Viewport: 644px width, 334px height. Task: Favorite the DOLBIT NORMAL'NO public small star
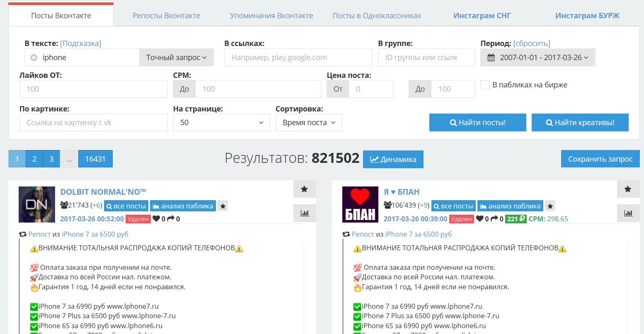[x=223, y=206]
